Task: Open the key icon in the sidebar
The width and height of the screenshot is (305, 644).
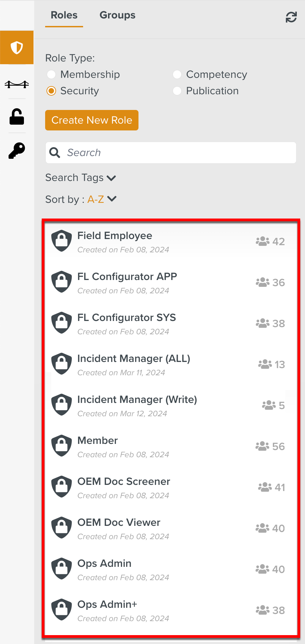Action: [x=17, y=151]
